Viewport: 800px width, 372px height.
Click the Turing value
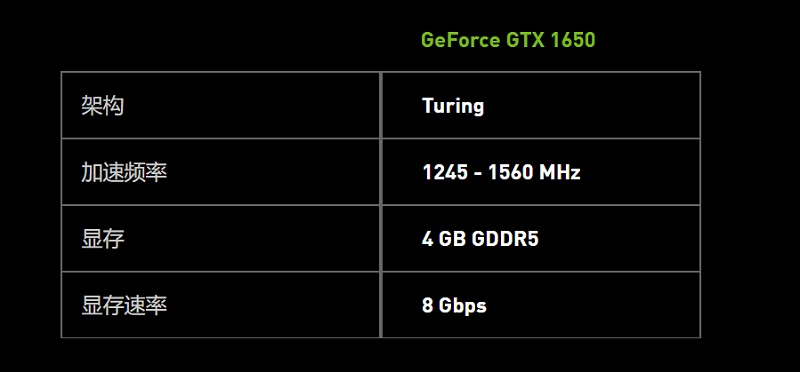453,106
